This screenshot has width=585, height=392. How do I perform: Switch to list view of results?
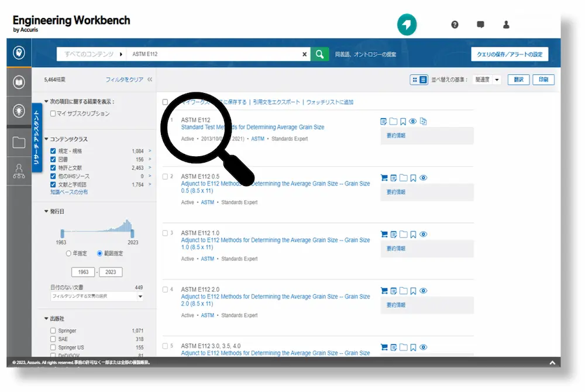(423, 80)
